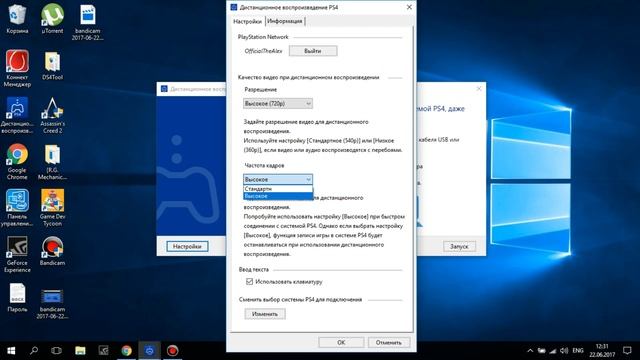
Task: Click the ENG language indicator
Action: point(578,351)
